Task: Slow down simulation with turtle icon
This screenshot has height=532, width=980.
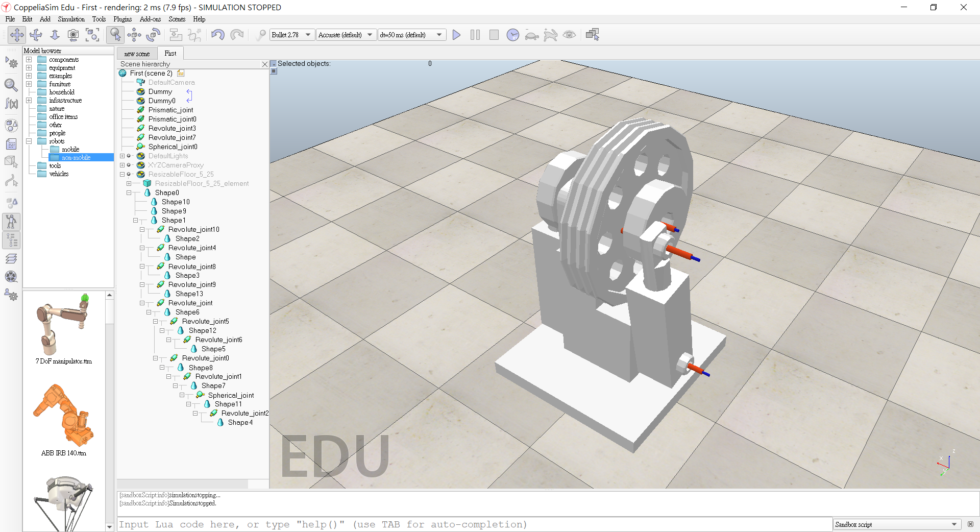Action: [532, 35]
